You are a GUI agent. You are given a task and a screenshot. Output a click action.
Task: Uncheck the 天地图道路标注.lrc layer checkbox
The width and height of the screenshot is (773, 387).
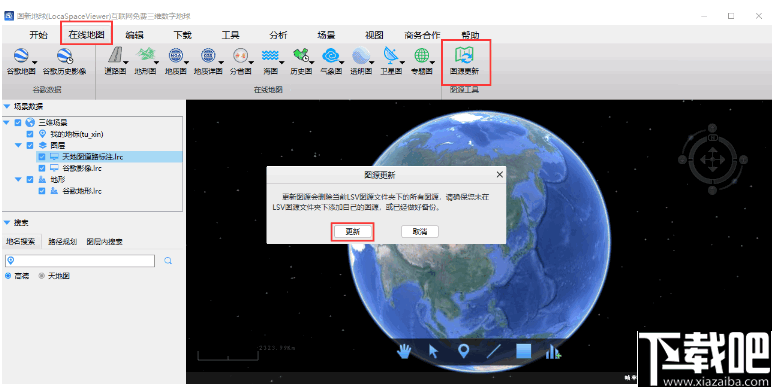point(42,157)
